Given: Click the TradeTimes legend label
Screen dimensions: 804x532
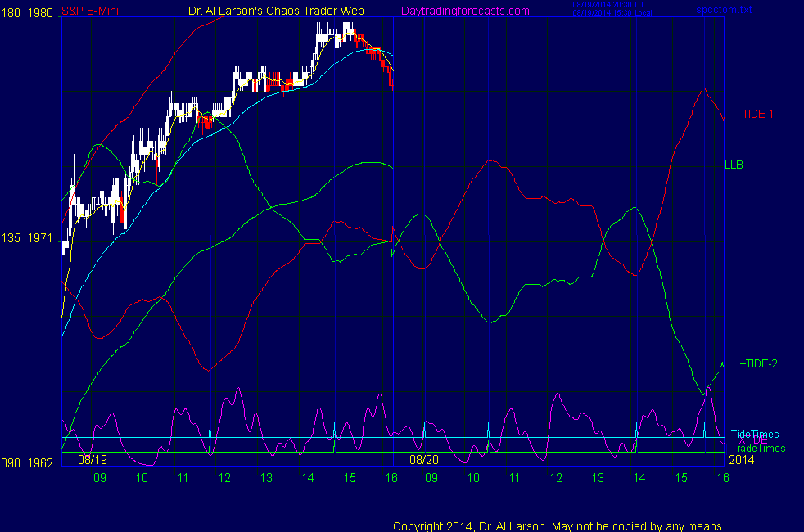Looking at the screenshot, I should pyautogui.click(x=758, y=449).
